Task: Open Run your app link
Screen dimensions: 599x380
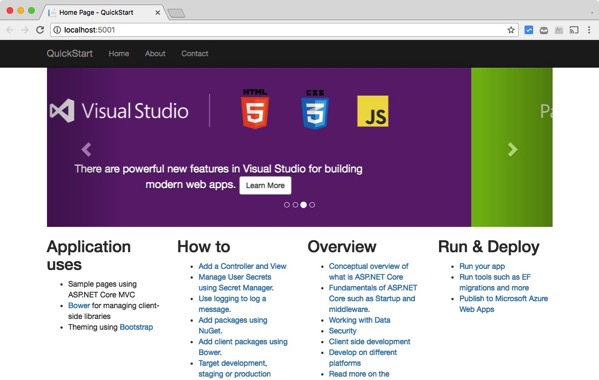Action: [482, 266]
